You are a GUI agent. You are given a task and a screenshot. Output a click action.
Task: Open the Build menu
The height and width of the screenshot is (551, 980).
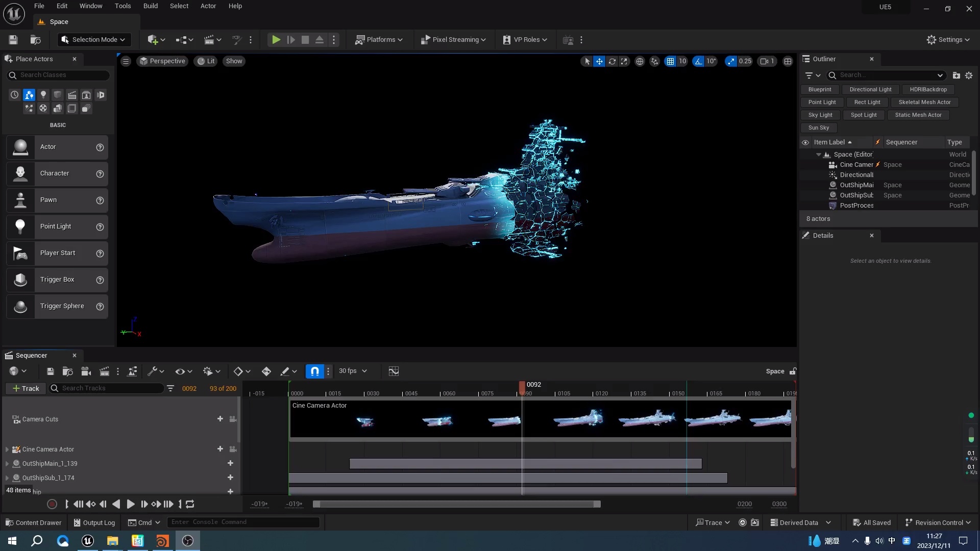pos(150,6)
